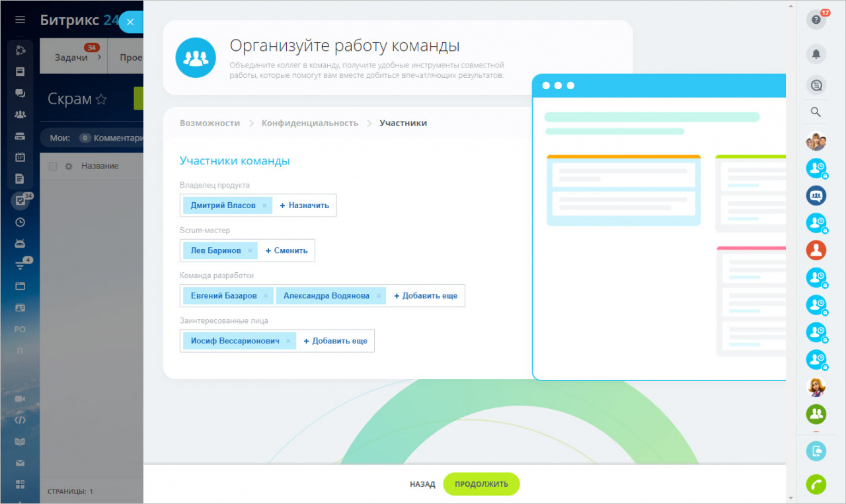Go to Возможности step in breadcrumb
This screenshot has width=846, height=504.
click(210, 123)
